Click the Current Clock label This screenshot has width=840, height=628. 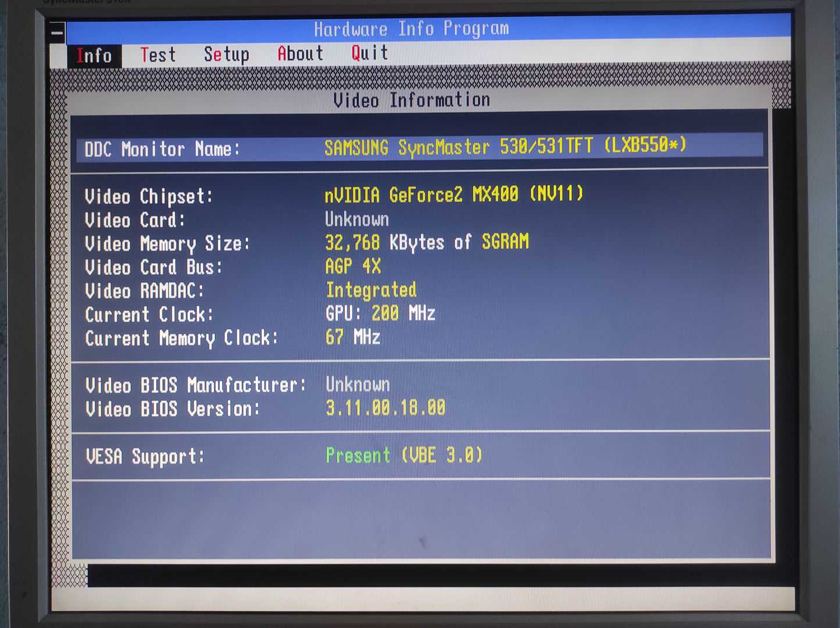pos(149,315)
